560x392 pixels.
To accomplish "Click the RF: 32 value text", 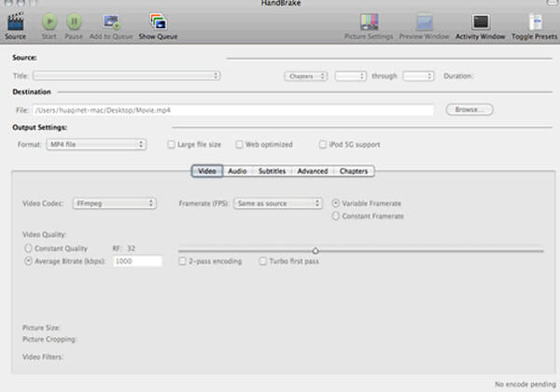I will (124, 248).
